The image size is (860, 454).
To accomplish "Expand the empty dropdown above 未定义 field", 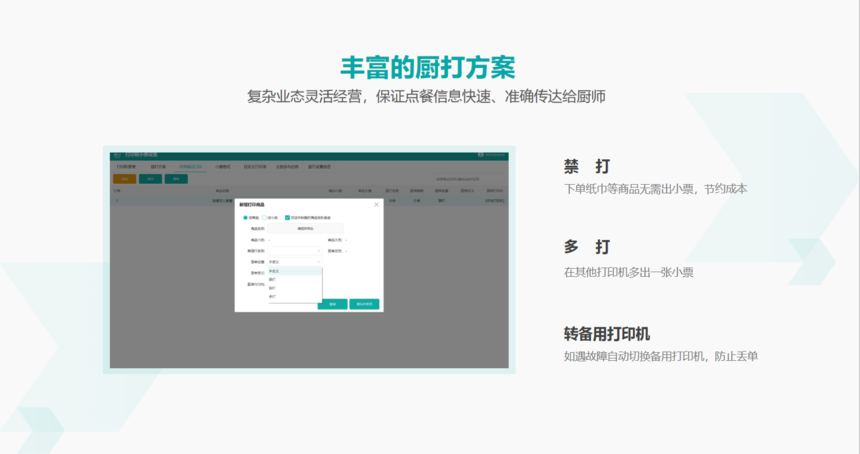I will point(295,251).
